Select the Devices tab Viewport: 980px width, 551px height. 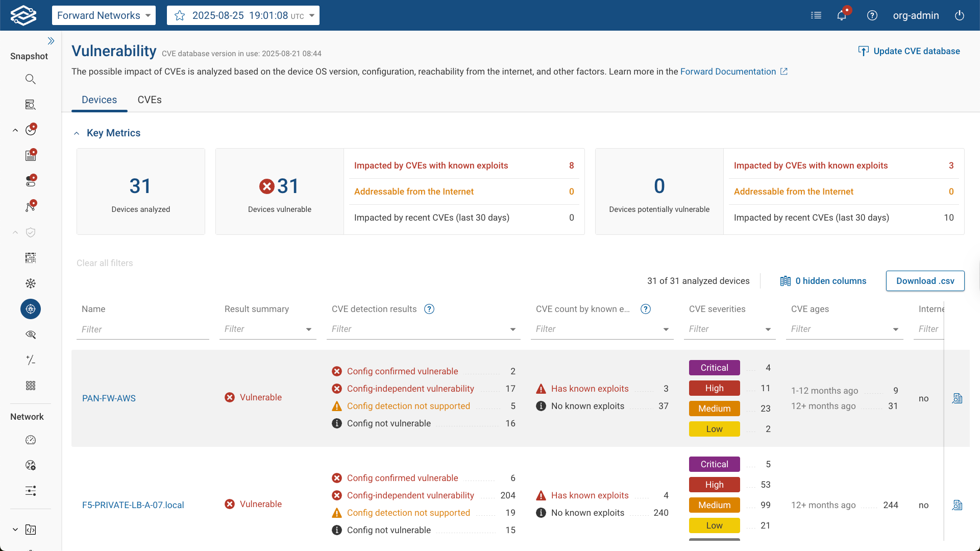(x=99, y=100)
